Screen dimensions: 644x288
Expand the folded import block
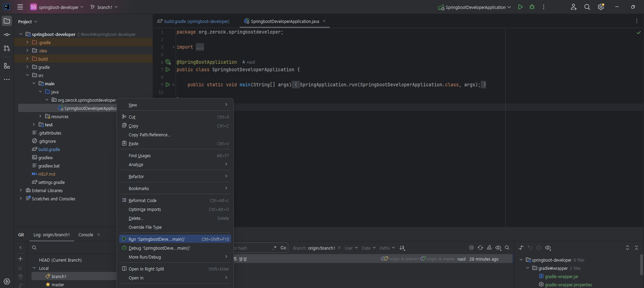click(x=173, y=47)
